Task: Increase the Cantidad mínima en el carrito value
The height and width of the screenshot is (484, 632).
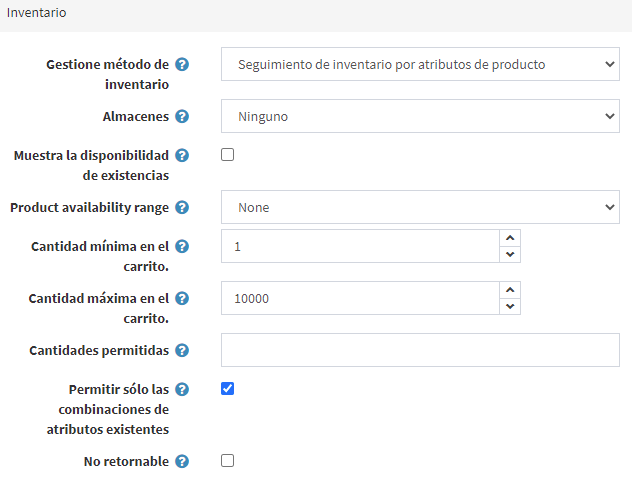Action: (x=510, y=238)
